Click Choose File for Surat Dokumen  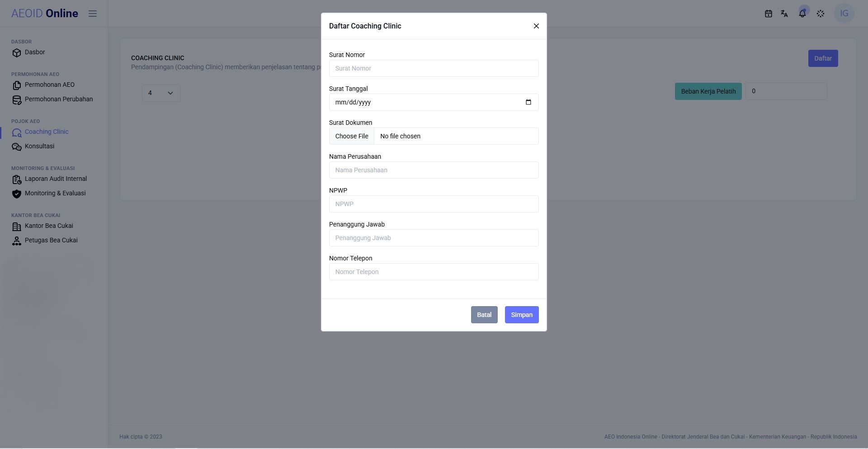pyautogui.click(x=352, y=136)
